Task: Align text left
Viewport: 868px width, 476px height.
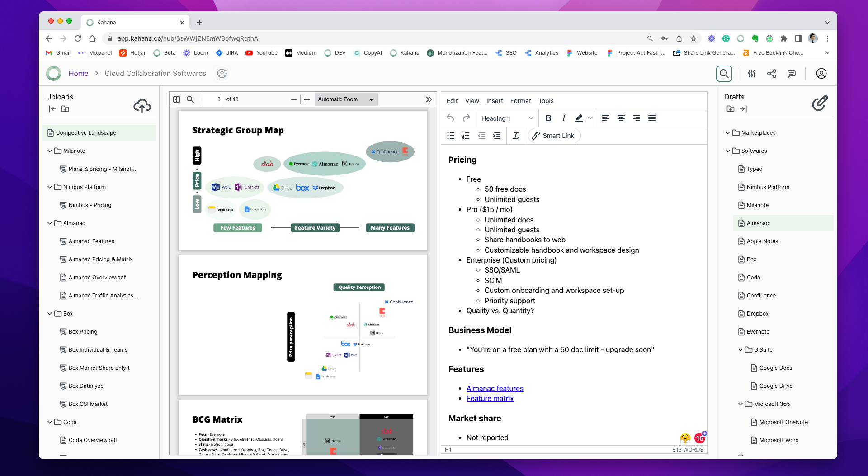Action: coord(606,118)
